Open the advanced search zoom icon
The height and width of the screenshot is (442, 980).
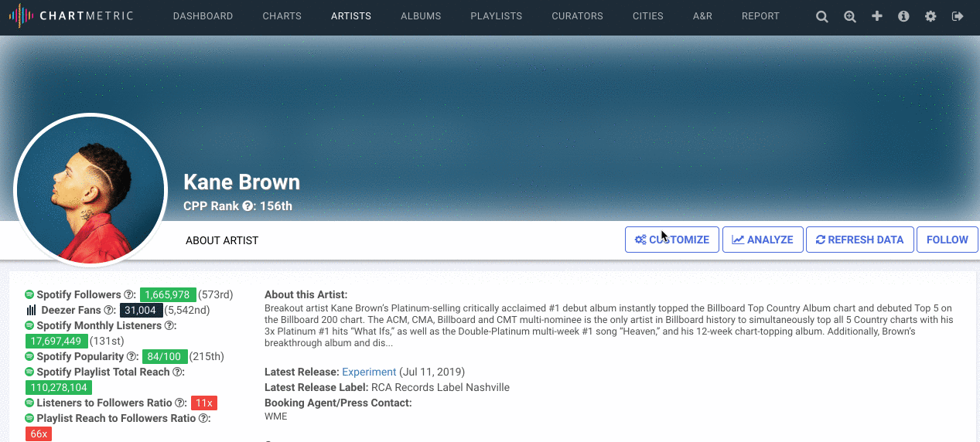click(850, 16)
